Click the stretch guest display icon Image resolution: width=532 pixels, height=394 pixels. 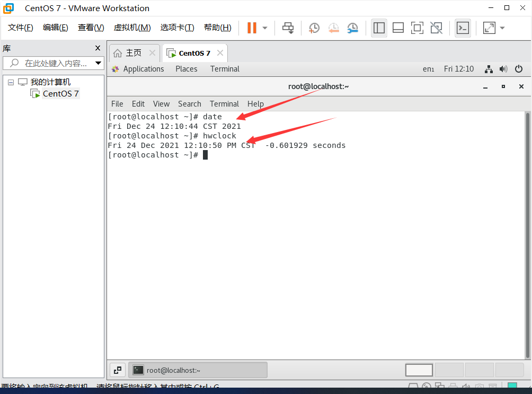[x=489, y=28]
